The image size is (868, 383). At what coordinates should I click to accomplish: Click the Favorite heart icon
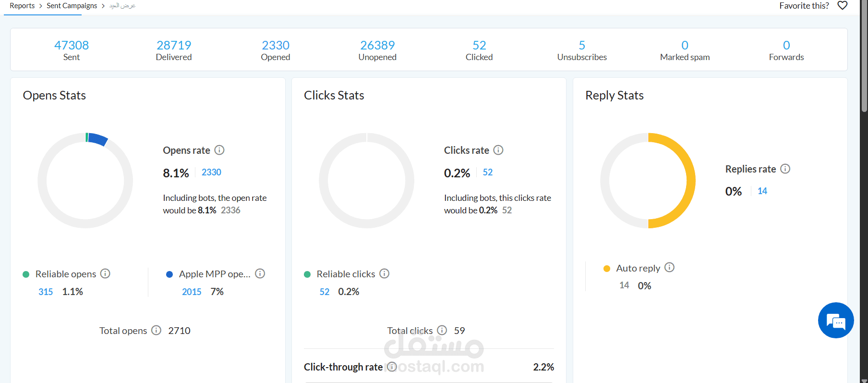[x=842, y=5]
